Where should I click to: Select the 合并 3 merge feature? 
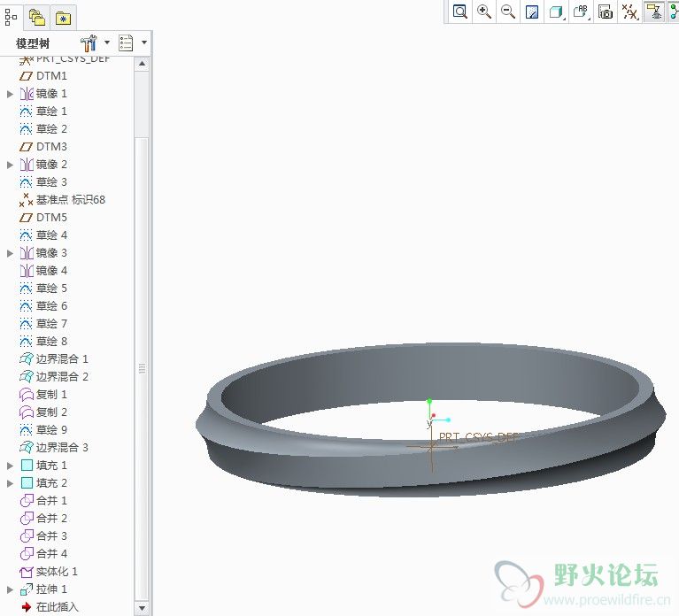tap(43, 536)
